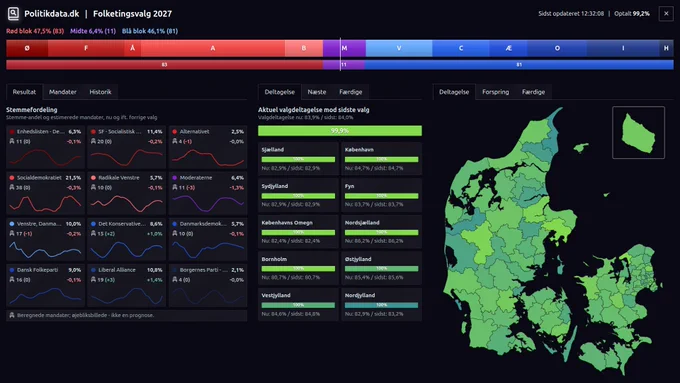This screenshot has width=680, height=383.
Task: Select the Dansk Folkeparti card
Action: point(46,285)
